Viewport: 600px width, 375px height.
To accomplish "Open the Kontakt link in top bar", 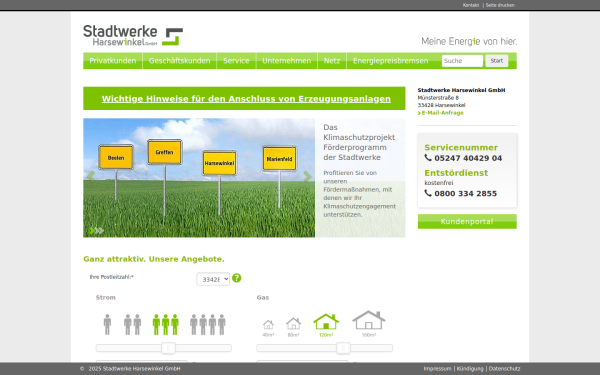I will click(x=471, y=5).
